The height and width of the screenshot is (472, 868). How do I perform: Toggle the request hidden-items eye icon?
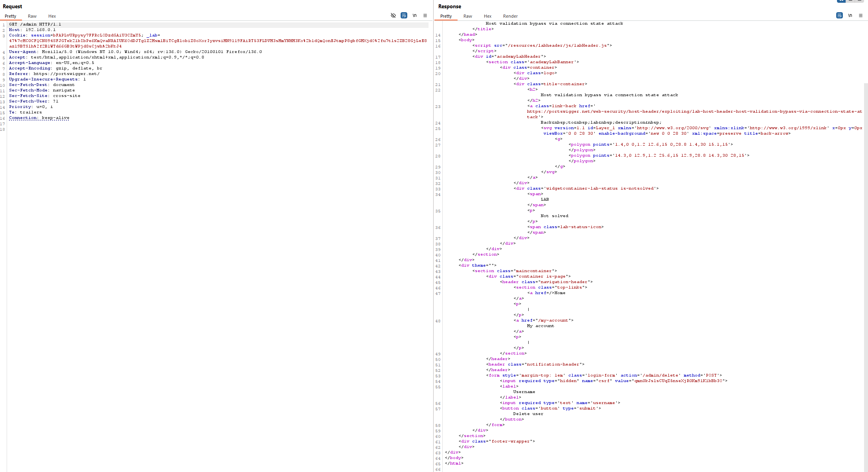click(393, 16)
